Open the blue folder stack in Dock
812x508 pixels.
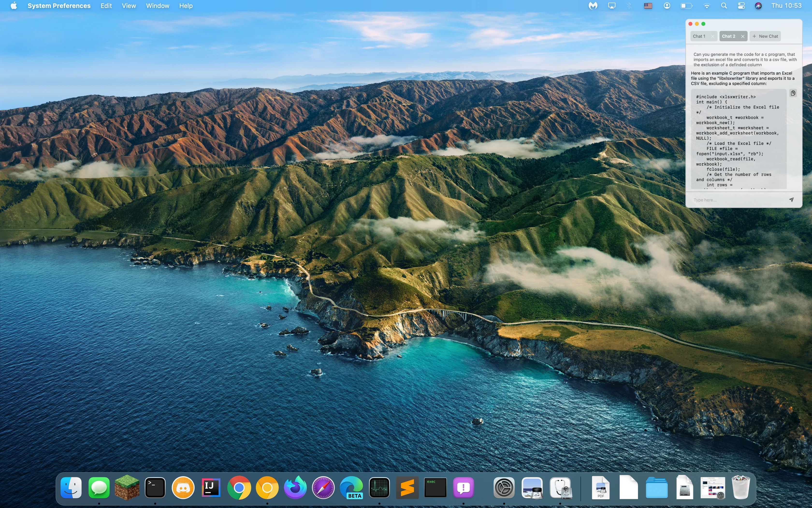pyautogui.click(x=657, y=487)
